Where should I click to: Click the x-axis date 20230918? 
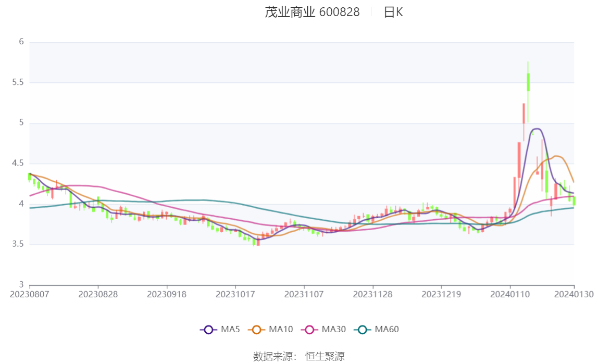coord(167,294)
